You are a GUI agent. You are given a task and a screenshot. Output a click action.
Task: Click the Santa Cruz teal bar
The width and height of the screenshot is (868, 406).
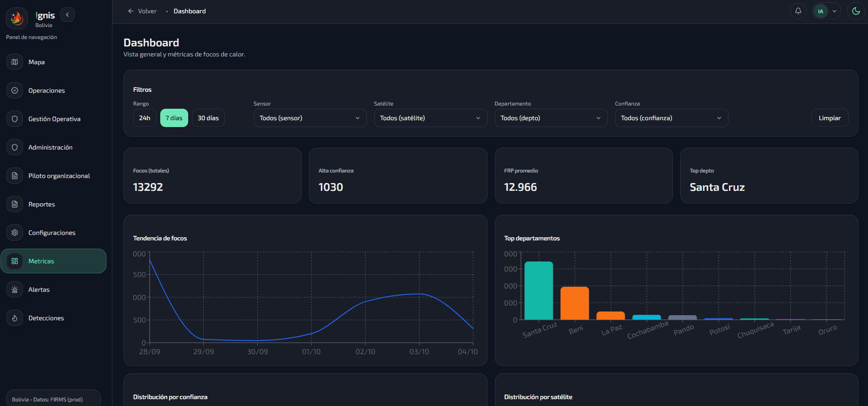pyautogui.click(x=539, y=290)
